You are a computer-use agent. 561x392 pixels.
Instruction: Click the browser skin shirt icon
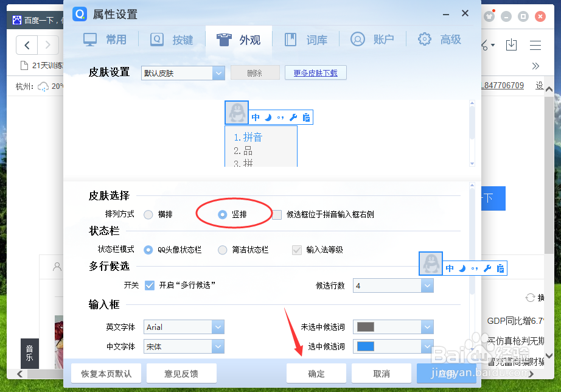[x=489, y=16]
